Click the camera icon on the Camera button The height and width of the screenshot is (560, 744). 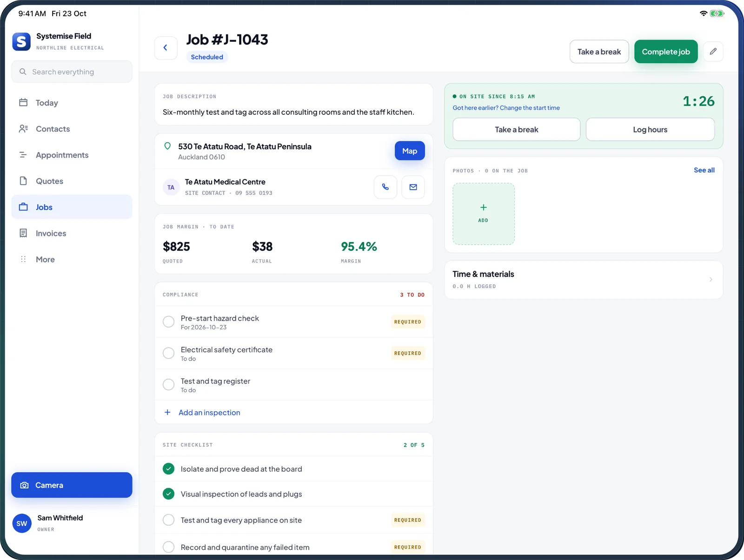25,485
